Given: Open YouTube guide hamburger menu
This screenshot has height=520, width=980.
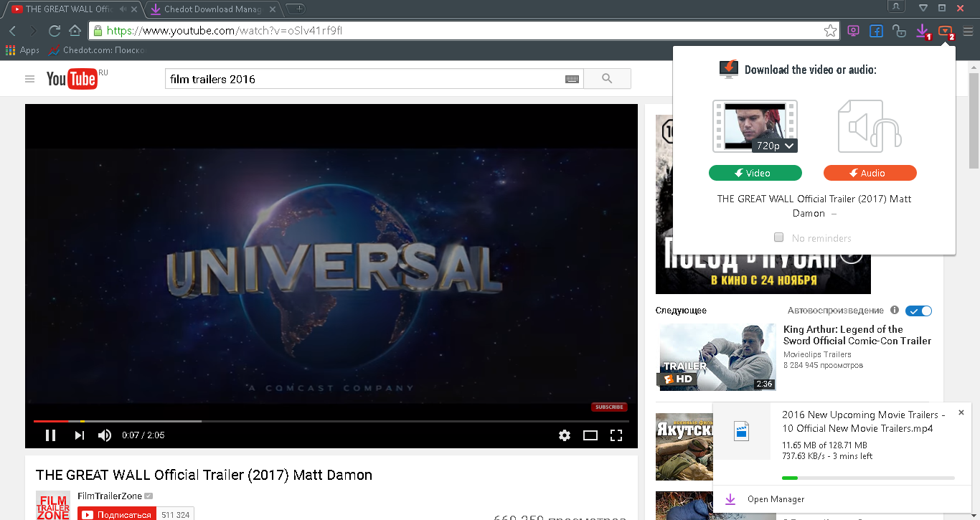Looking at the screenshot, I should click(29, 79).
